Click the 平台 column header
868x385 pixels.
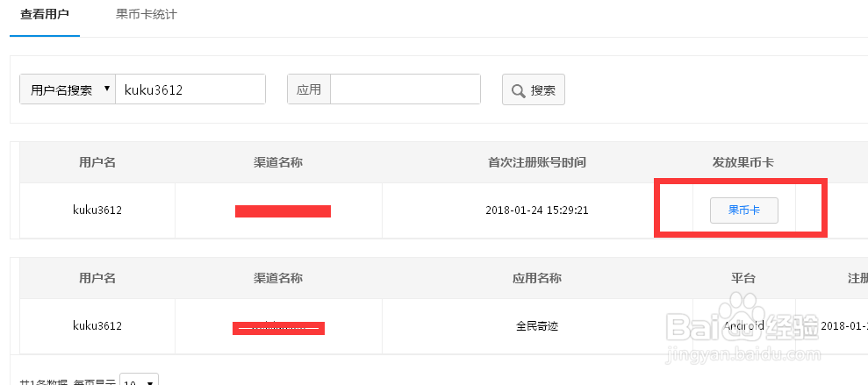click(x=742, y=278)
